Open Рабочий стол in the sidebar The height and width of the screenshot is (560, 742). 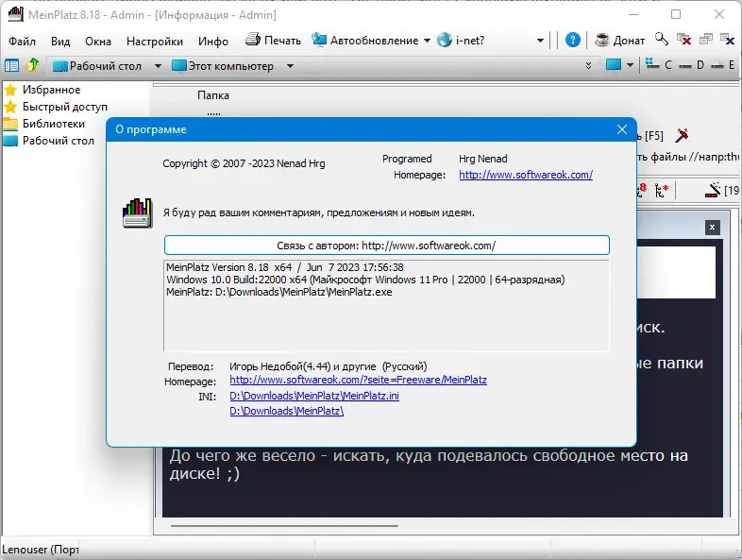[x=49, y=141]
